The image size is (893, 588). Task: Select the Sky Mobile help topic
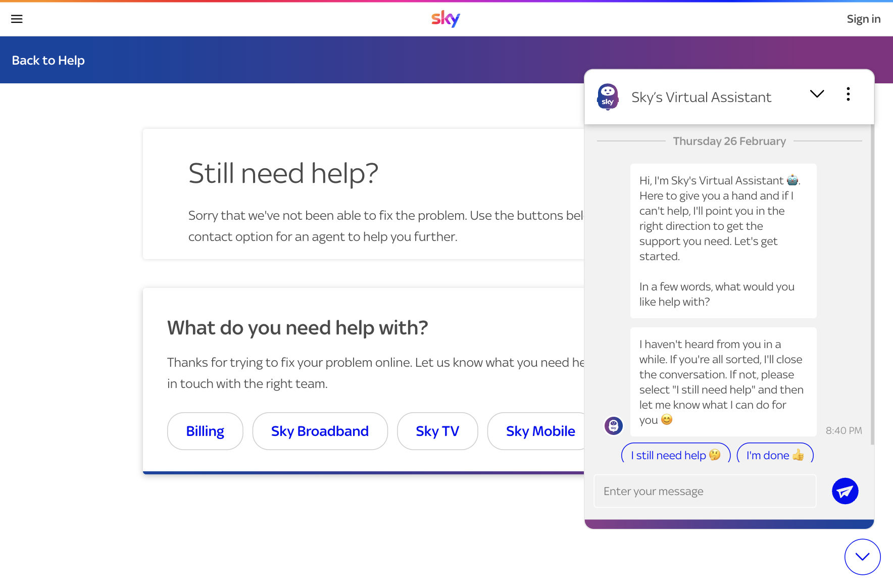point(540,431)
